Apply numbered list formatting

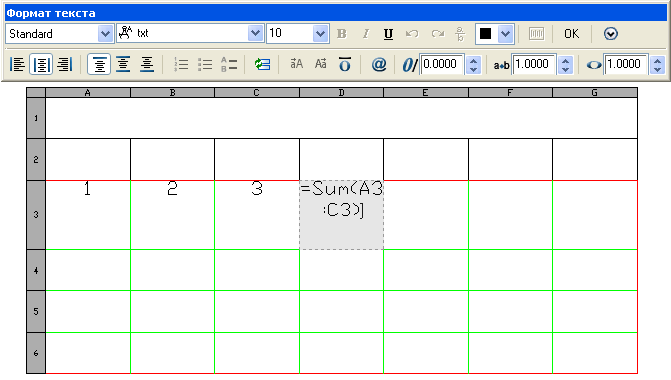(x=181, y=65)
